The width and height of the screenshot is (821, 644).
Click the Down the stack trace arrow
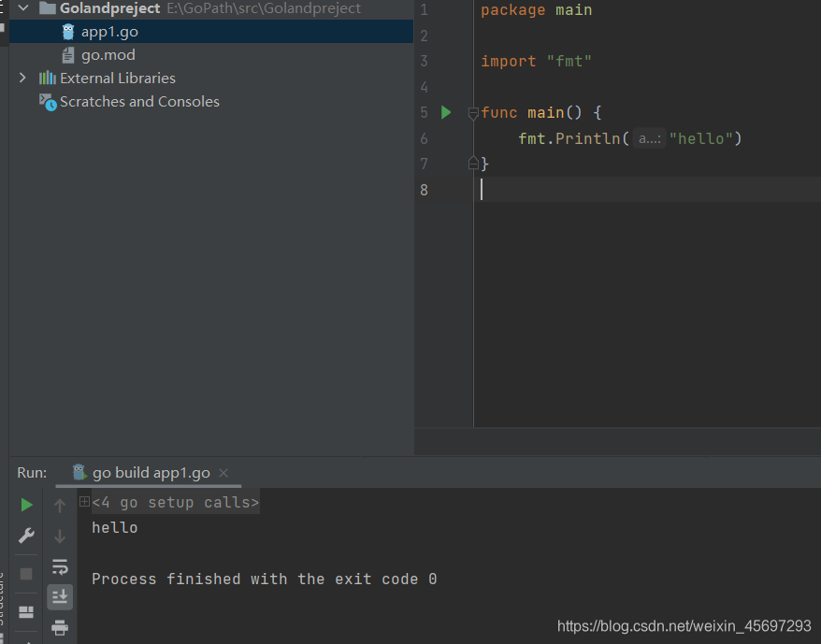point(60,537)
